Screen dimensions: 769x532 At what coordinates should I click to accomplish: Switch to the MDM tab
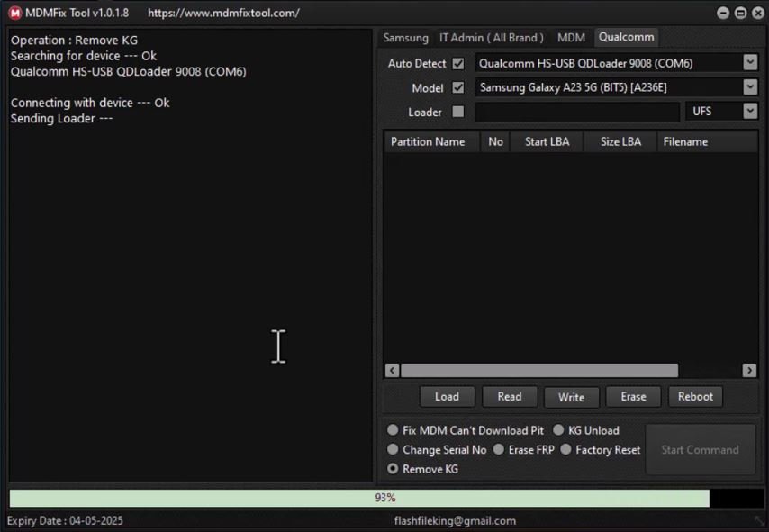(x=571, y=38)
